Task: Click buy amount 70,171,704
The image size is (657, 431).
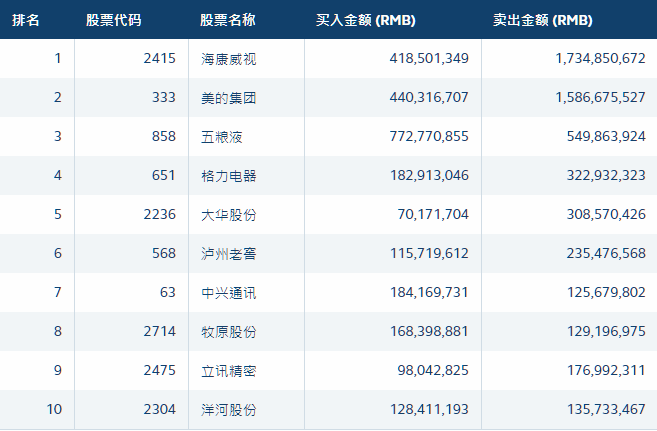Action: 433,214
